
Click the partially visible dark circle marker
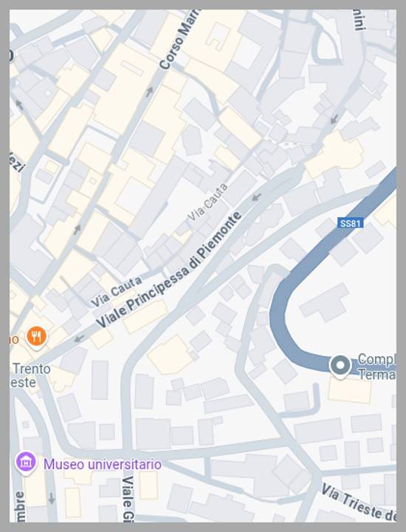coord(12,55)
